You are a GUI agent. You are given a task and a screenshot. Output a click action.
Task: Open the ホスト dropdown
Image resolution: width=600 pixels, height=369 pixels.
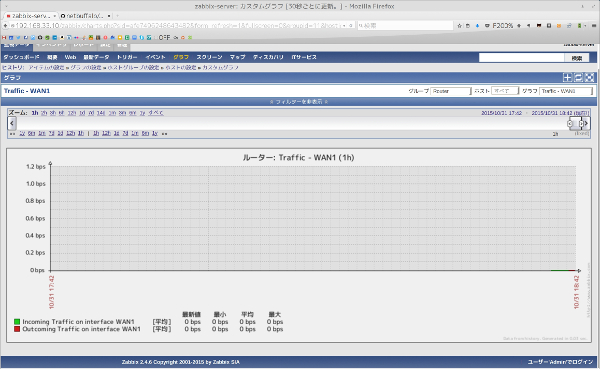(x=505, y=91)
